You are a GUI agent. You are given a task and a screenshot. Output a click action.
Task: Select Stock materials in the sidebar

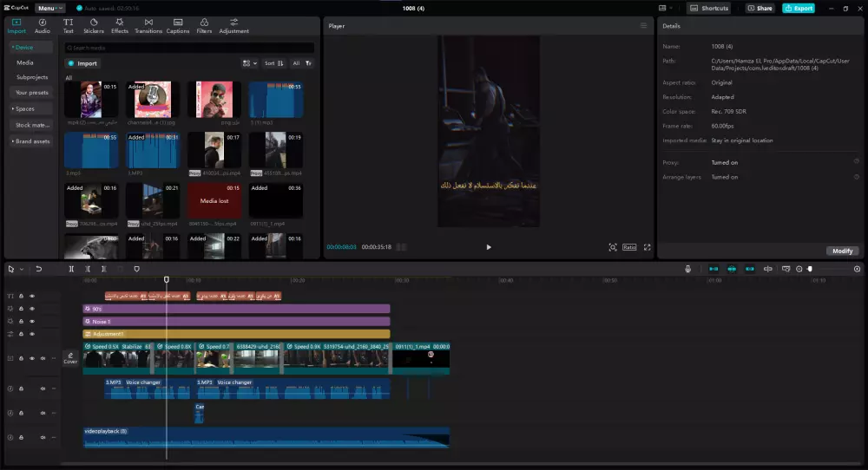click(x=32, y=125)
